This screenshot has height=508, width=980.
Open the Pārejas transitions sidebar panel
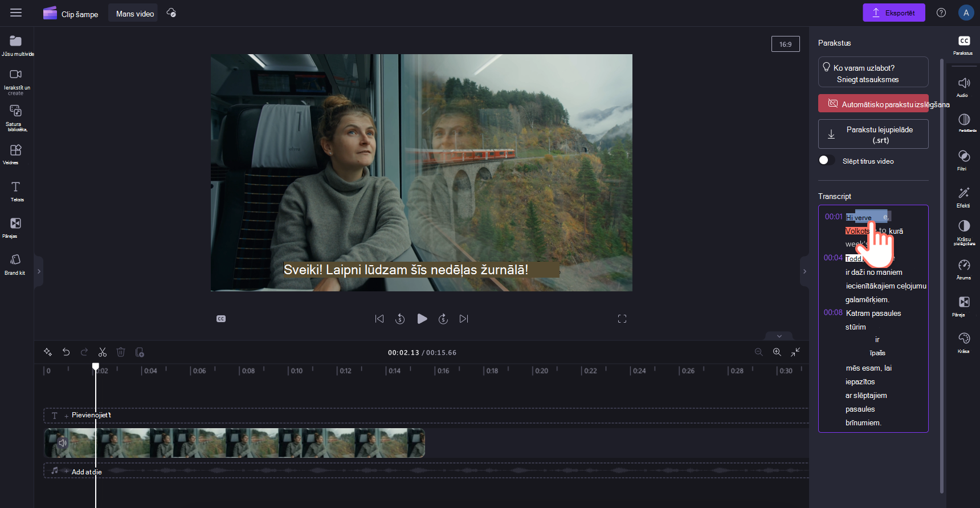pyautogui.click(x=16, y=227)
